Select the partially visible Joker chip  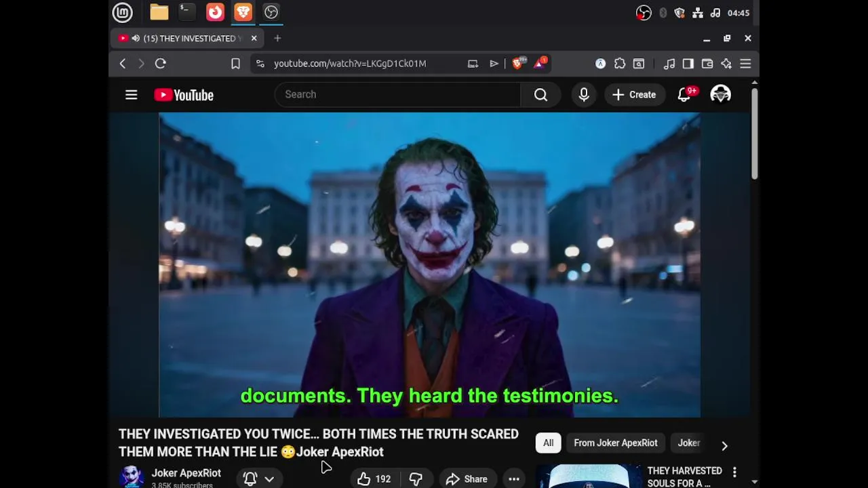tap(689, 443)
